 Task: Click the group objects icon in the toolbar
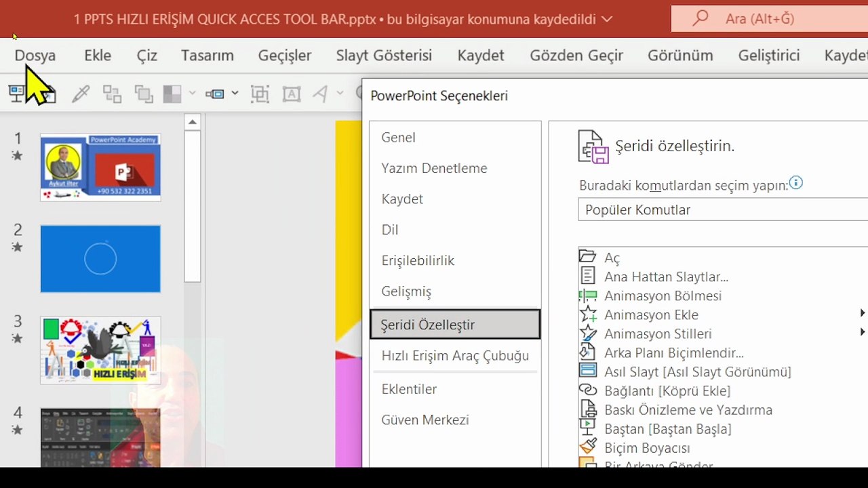[x=112, y=94]
